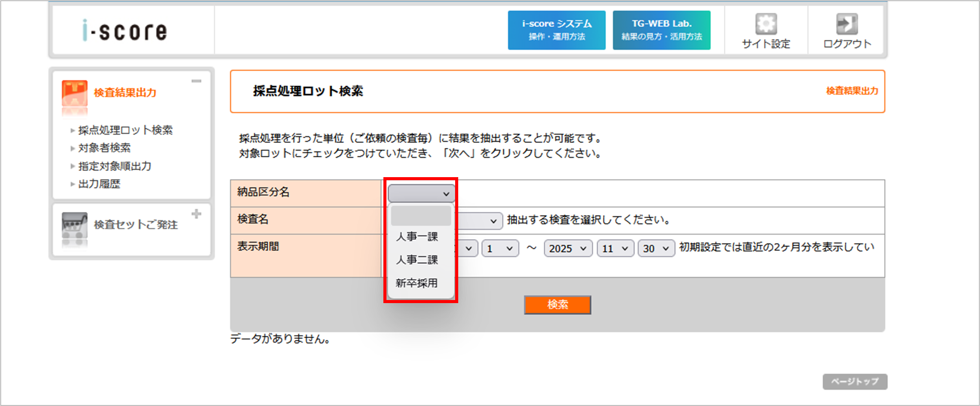Choose 新卒採用 option in the dropdown

tap(417, 283)
